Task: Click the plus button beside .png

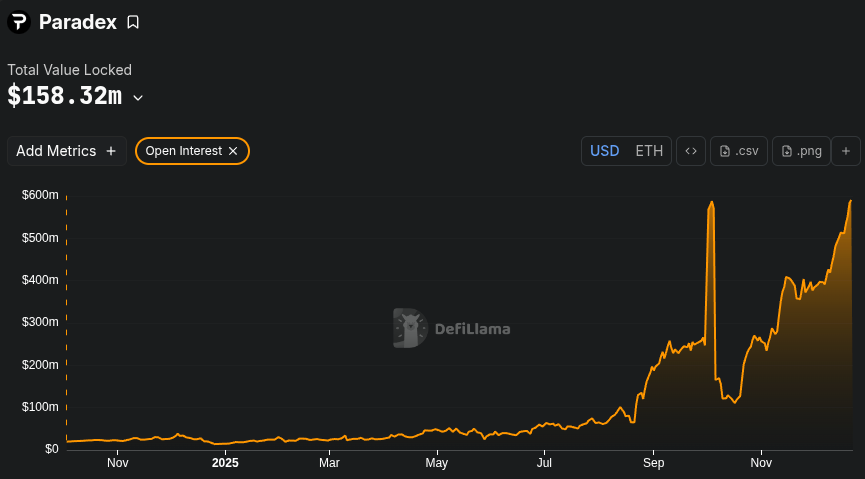Action: click(x=846, y=151)
